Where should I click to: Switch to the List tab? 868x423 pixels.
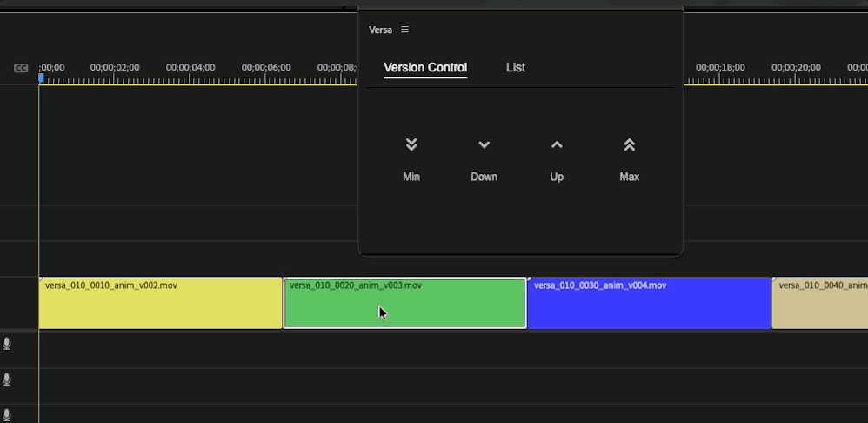click(516, 68)
